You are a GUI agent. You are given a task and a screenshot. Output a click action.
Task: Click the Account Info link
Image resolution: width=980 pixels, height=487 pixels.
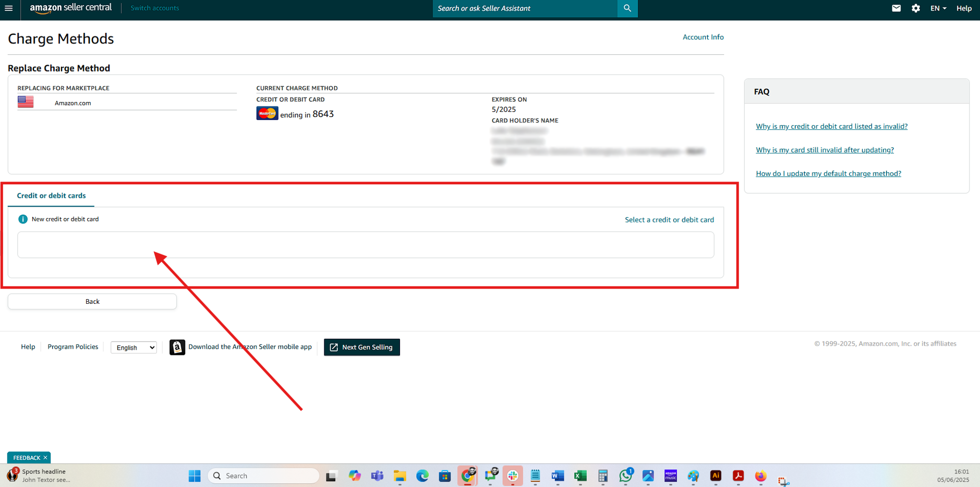click(703, 37)
